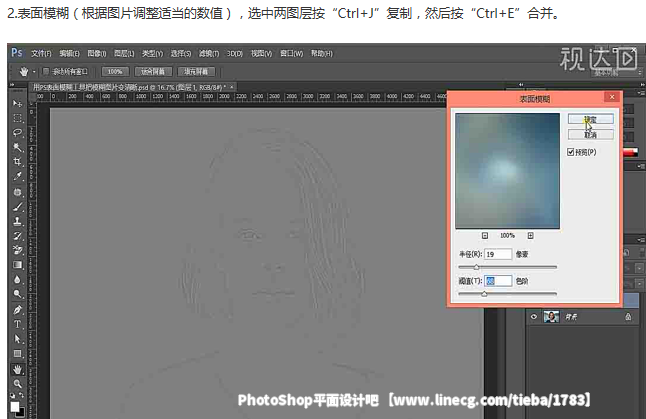Image resolution: width=646 pixels, height=419 pixels.
Task: Open the 图像(I) menu
Action: click(x=97, y=54)
